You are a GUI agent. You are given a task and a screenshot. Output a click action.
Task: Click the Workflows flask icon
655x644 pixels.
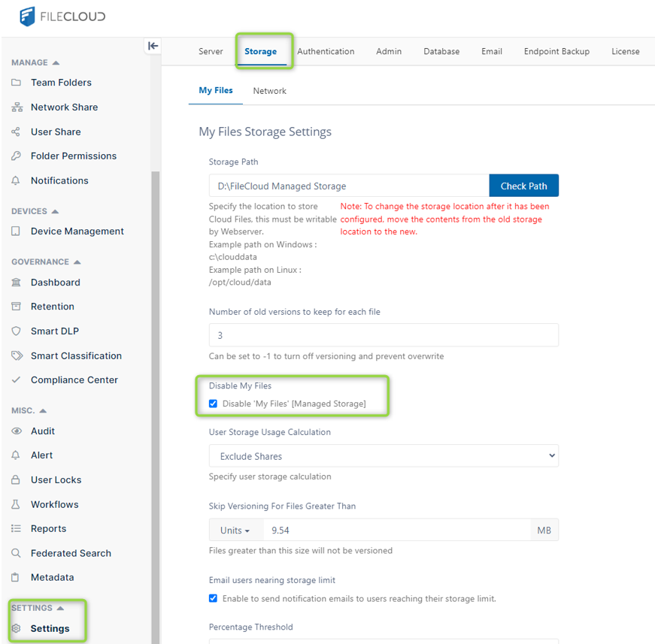16,504
